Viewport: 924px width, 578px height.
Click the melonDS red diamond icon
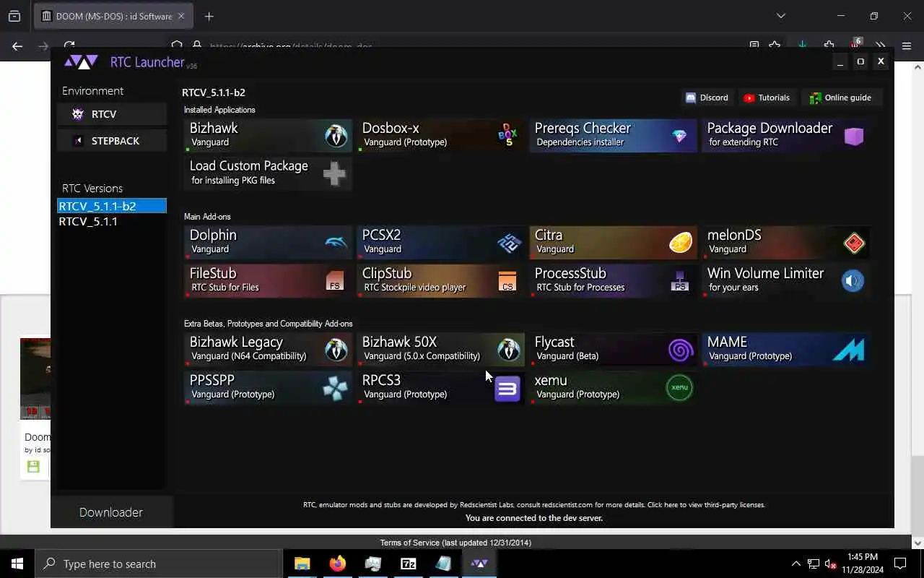(x=854, y=243)
